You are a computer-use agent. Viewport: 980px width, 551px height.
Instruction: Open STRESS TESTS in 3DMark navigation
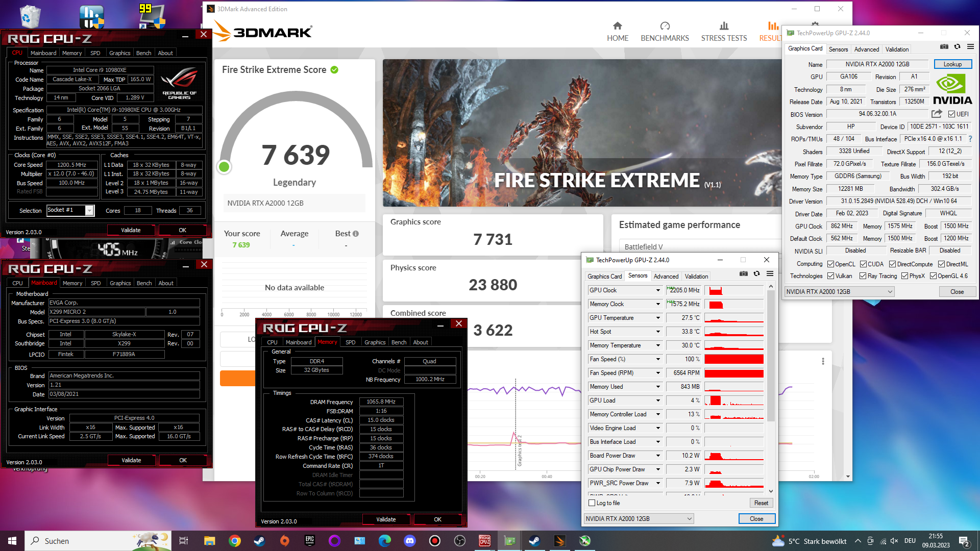tap(724, 32)
